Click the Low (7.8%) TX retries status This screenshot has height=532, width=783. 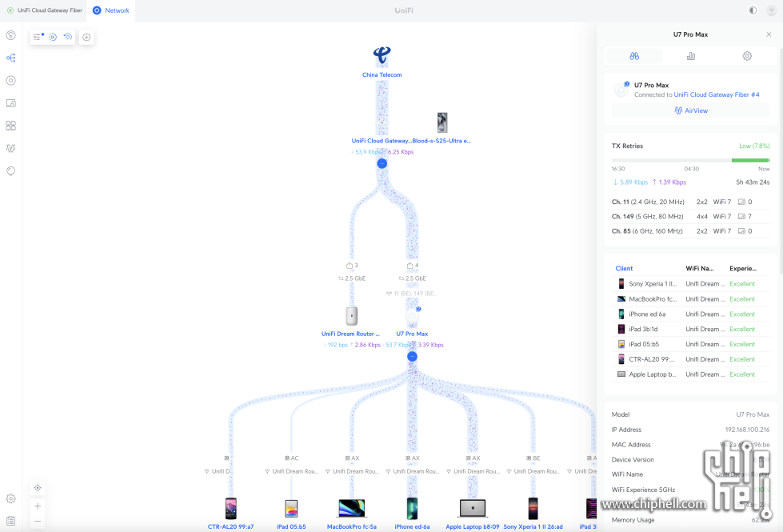click(754, 146)
